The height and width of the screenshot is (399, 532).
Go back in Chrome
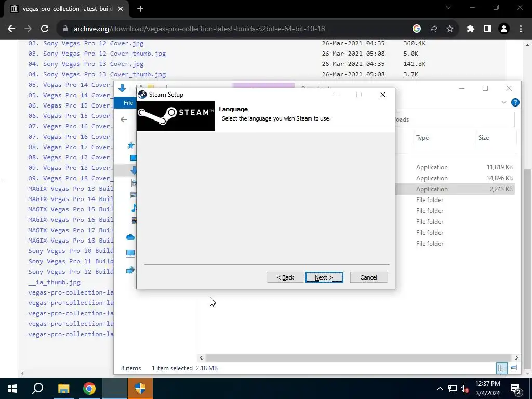(x=11, y=29)
